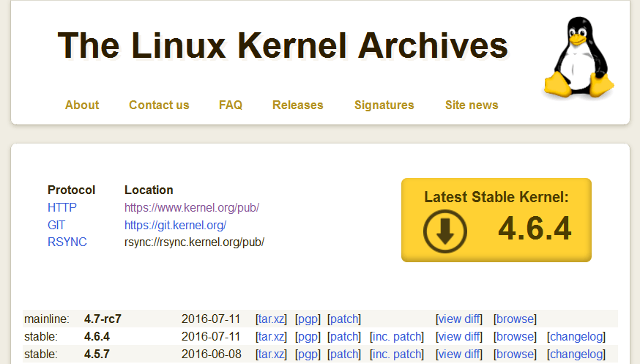
Task: Open the Releases menu item
Action: [x=297, y=105]
